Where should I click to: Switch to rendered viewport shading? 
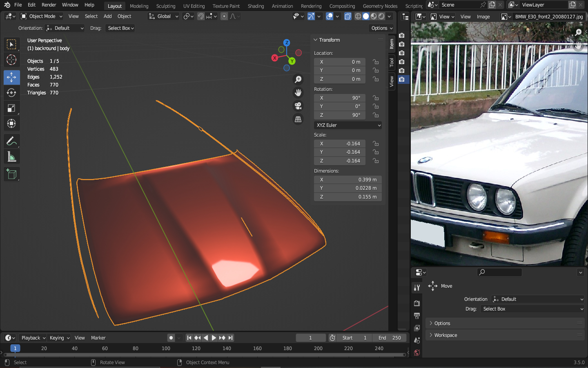point(381,16)
